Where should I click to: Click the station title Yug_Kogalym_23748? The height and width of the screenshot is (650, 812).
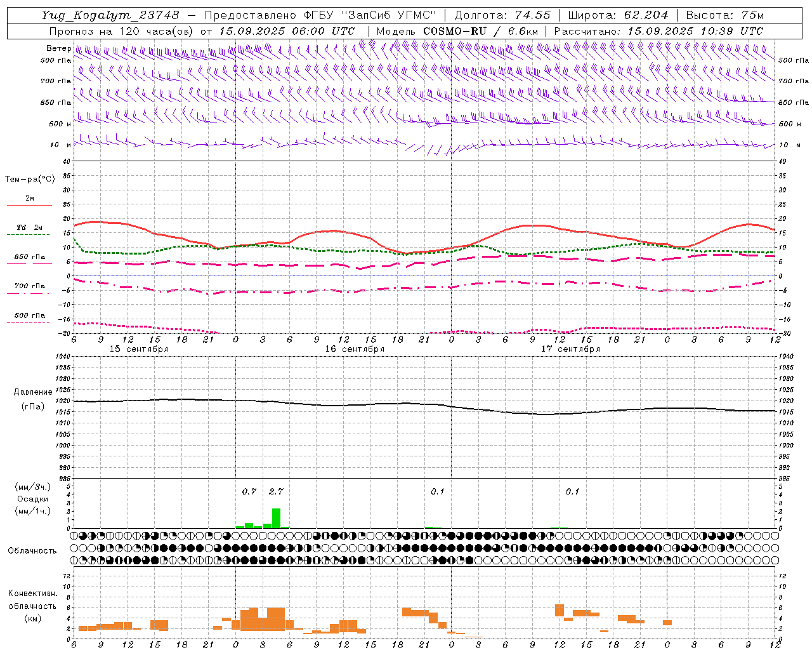click(x=110, y=15)
